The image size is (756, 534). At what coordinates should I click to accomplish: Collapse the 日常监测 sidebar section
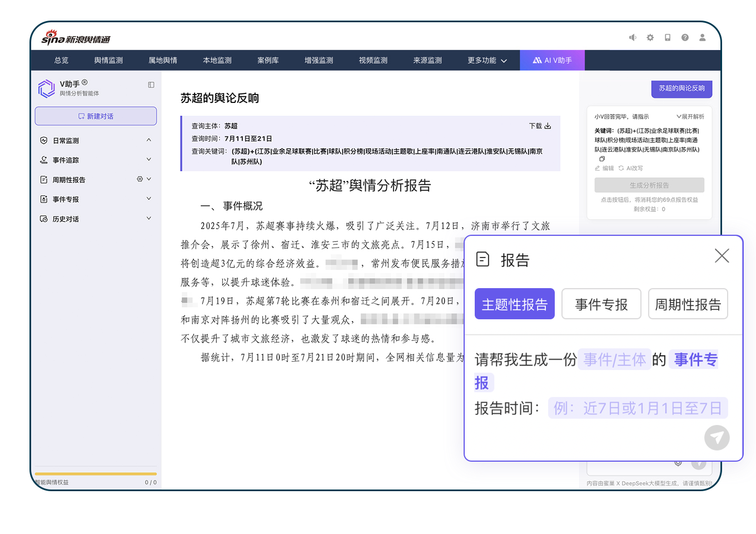click(149, 140)
